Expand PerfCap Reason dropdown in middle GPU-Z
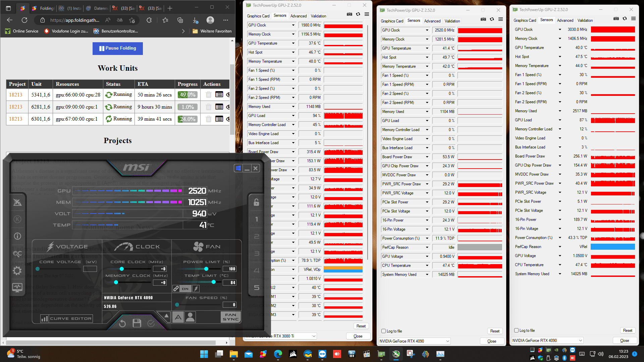Screen dimensions: 644x362 [427, 247]
